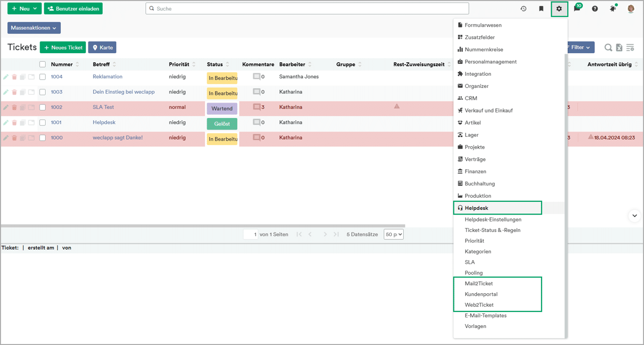Open chat messages with badge 10

pyautogui.click(x=577, y=9)
